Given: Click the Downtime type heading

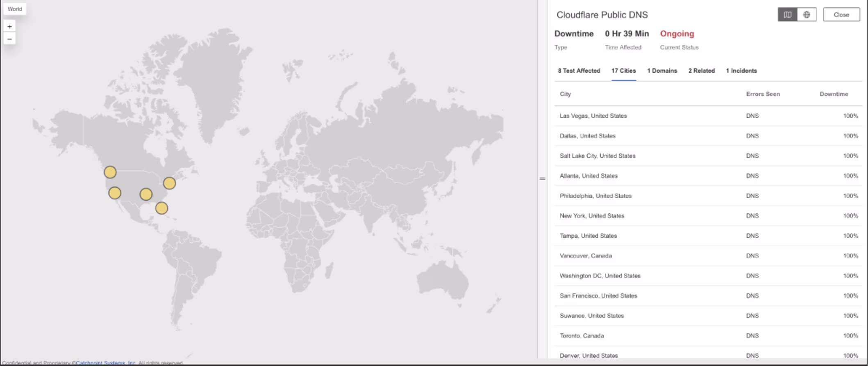Looking at the screenshot, I should coord(574,34).
